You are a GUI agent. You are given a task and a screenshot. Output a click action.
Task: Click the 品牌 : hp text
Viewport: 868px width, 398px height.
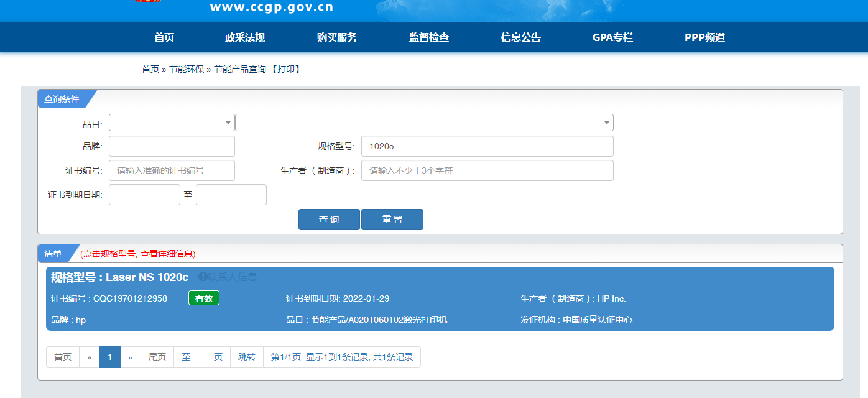68,320
